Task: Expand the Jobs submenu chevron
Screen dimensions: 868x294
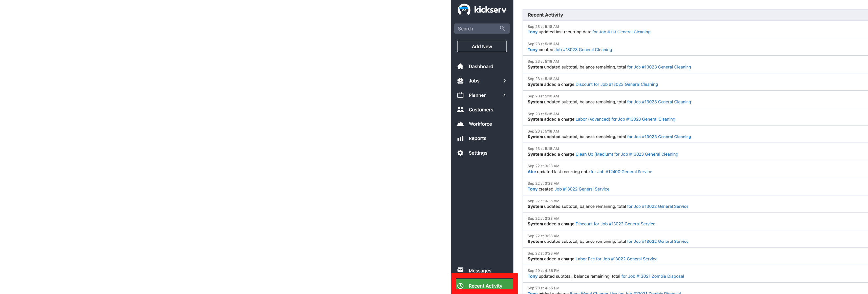Action: click(504, 81)
